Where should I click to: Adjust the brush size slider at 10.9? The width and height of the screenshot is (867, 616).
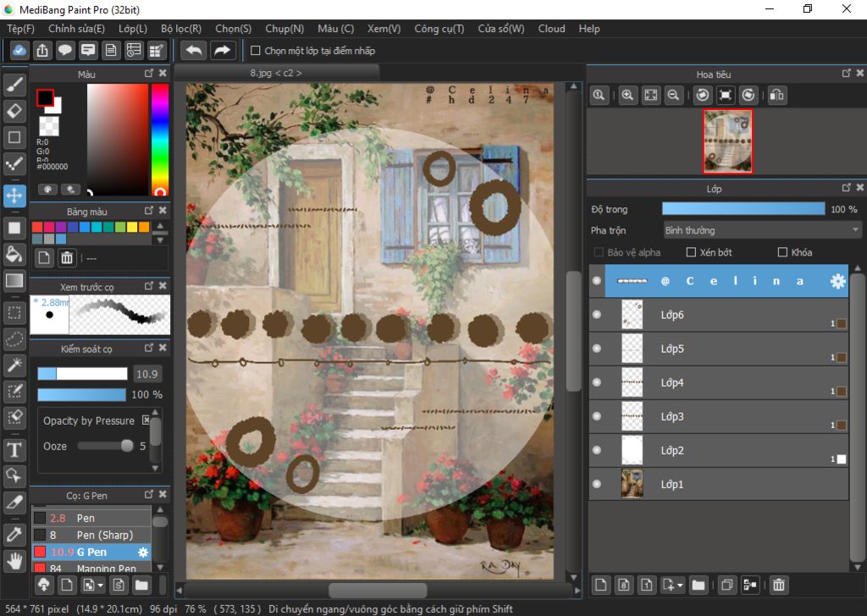82,374
